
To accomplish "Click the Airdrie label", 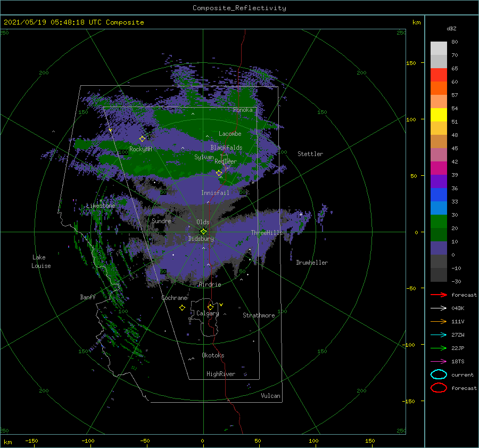I will click(x=210, y=284).
